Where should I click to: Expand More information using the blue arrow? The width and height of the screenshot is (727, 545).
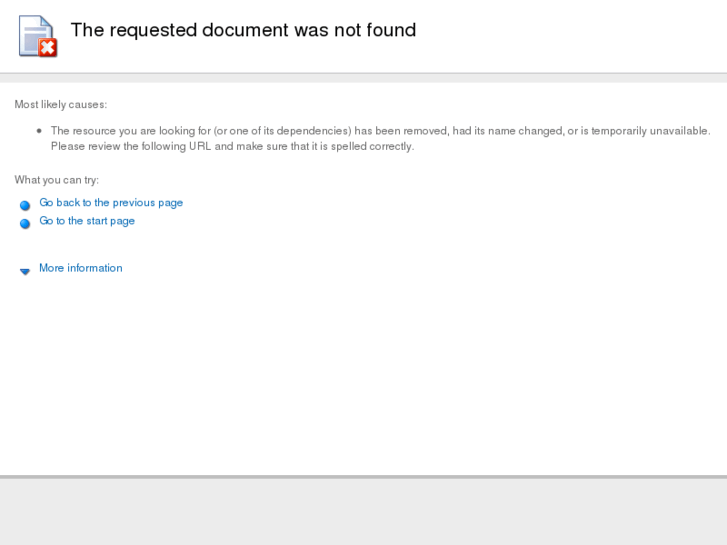[25, 270]
